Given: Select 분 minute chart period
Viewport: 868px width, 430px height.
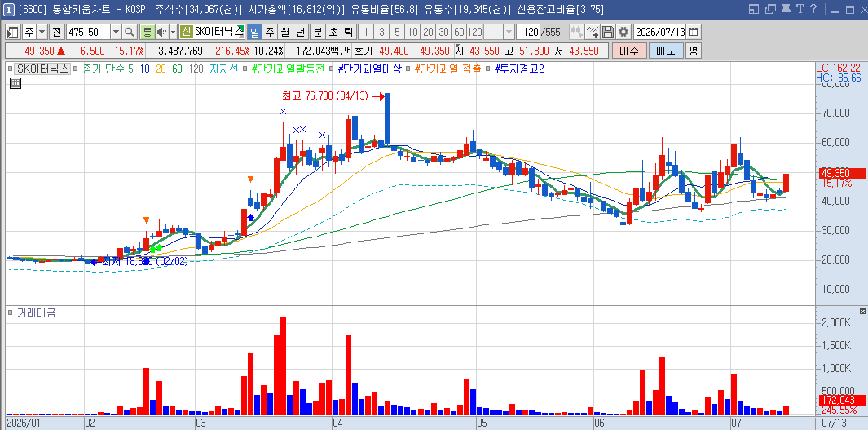Looking at the screenshot, I should tap(317, 32).
